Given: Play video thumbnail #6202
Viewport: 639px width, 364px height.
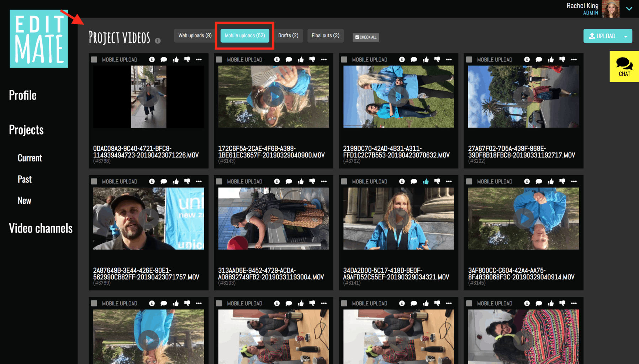Looking at the screenshot, I should [x=523, y=97].
